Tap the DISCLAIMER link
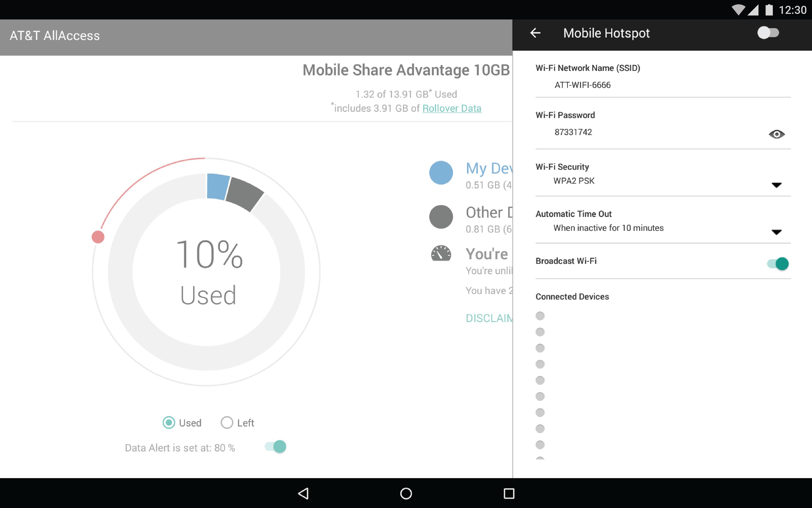812x508 pixels. [489, 318]
